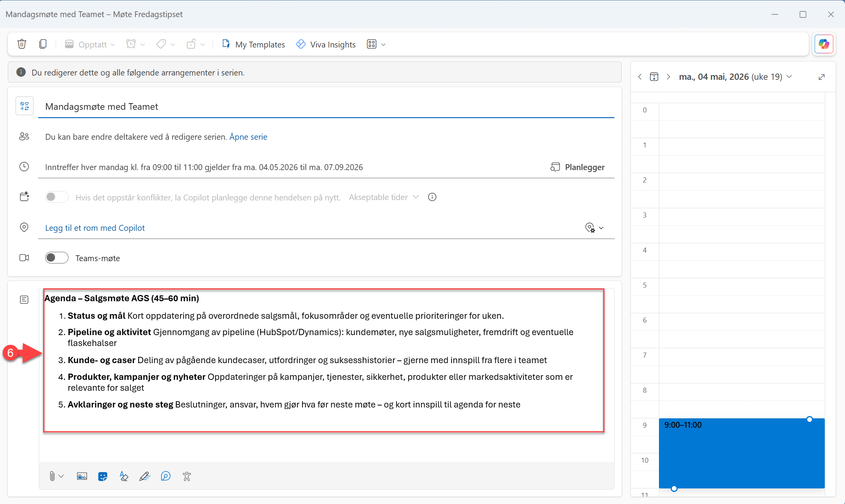Insert a Loop component
Screen dimensions: 845x504
coord(165,476)
